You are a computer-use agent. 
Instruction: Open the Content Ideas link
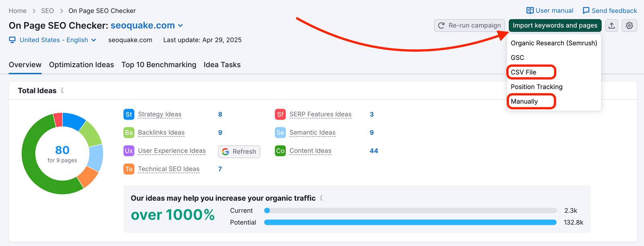point(310,151)
